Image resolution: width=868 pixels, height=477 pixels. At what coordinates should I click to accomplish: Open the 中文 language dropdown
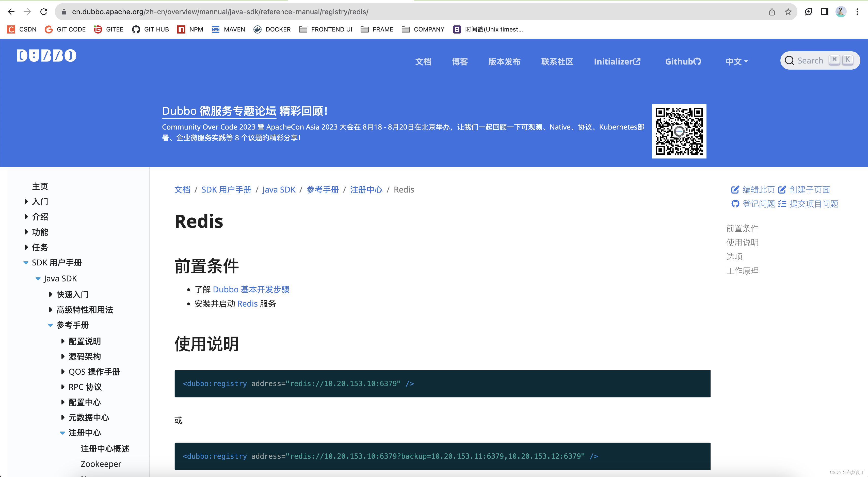click(x=737, y=62)
